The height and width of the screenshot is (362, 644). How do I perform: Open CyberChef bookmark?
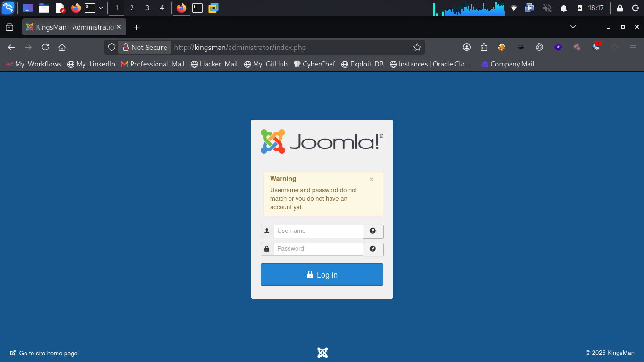[x=314, y=64]
